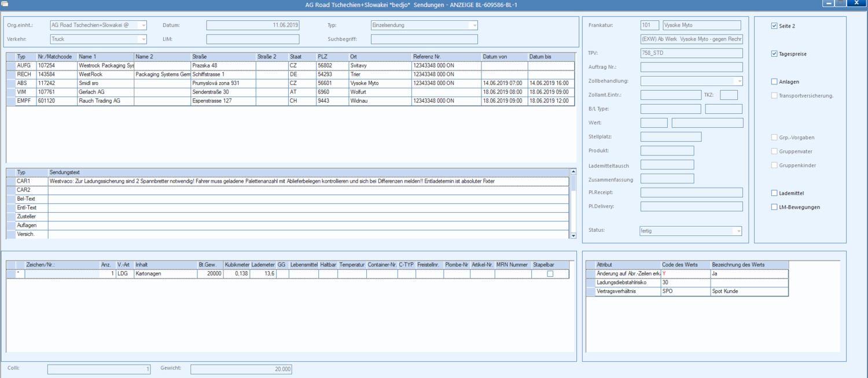Click the Spot Kunde value cell
The width and height of the screenshot is (868, 378).
click(749, 291)
